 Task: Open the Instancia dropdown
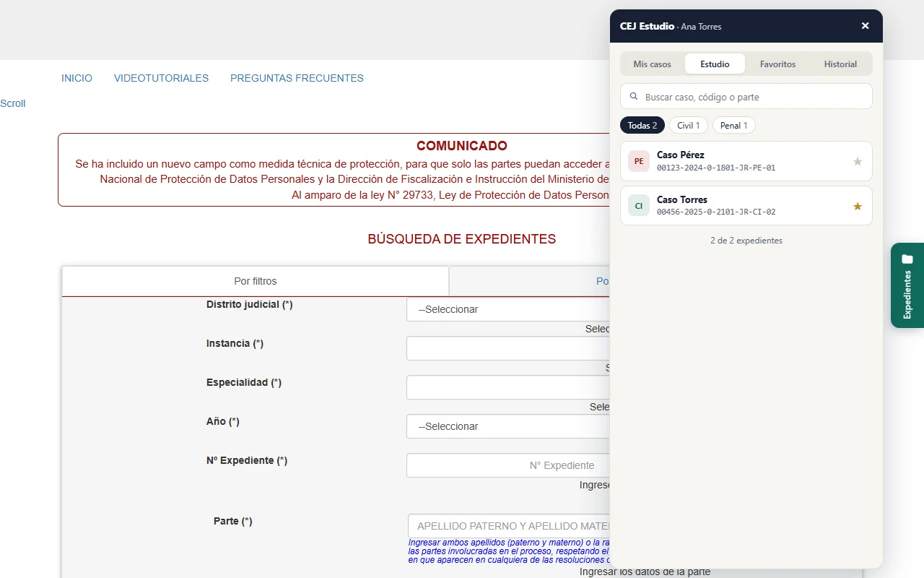pyautogui.click(x=508, y=348)
